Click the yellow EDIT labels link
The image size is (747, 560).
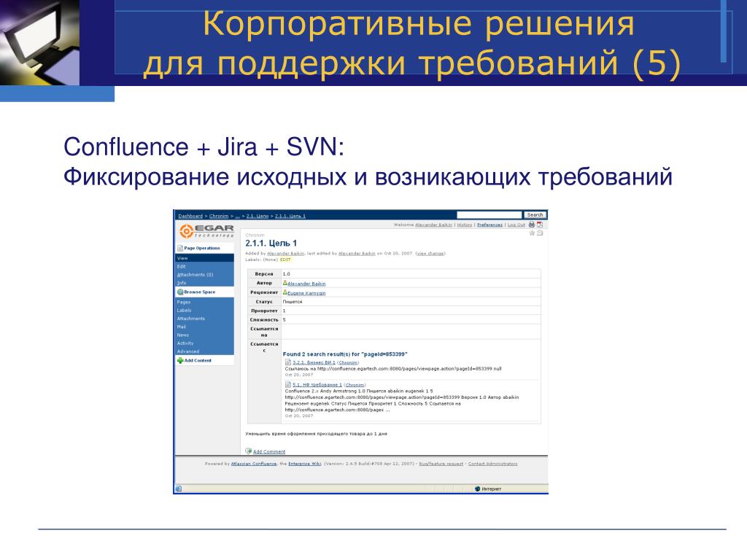pos(285,260)
